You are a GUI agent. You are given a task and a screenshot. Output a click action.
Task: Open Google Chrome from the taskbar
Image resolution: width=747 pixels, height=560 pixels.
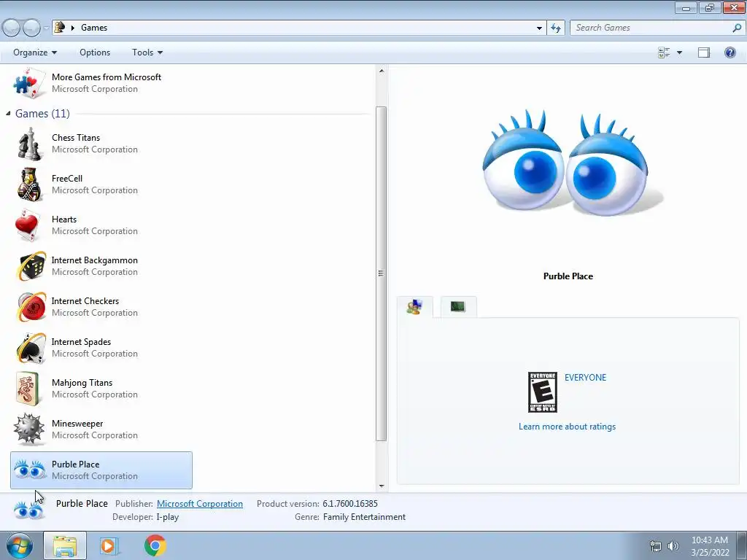[x=155, y=545]
